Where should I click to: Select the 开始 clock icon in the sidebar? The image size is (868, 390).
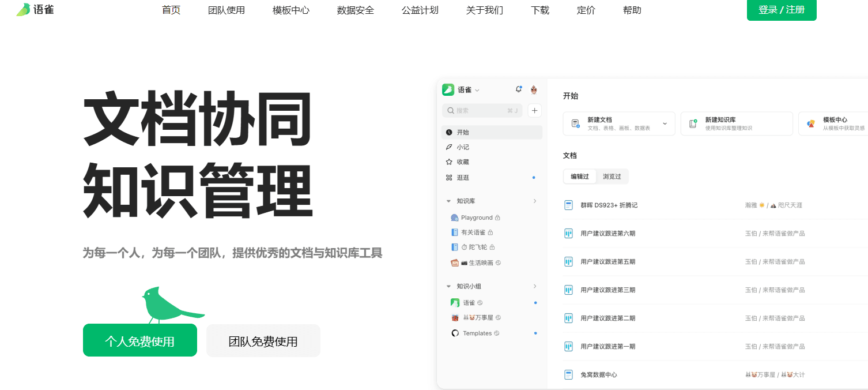[449, 132]
